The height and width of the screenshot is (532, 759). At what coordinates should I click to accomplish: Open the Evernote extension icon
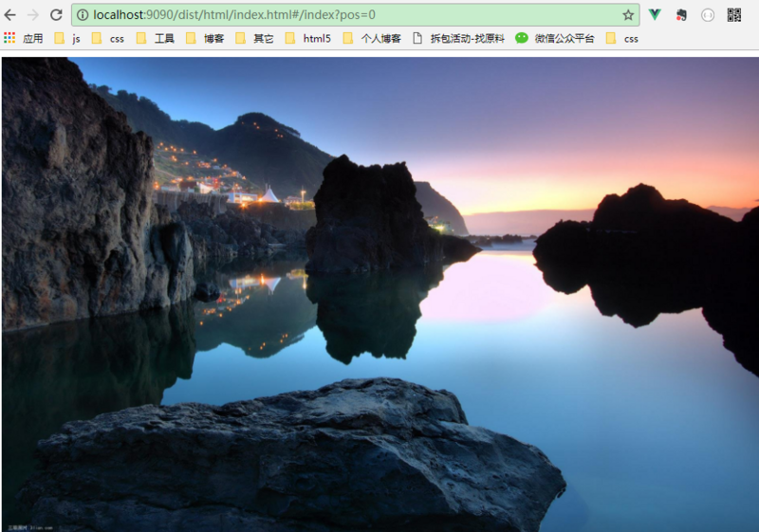[681, 15]
